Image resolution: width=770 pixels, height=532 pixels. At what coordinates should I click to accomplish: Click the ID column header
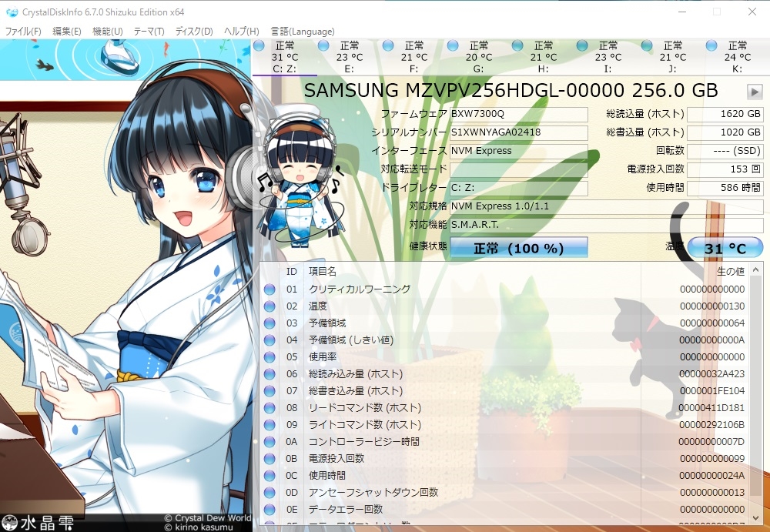(292, 271)
